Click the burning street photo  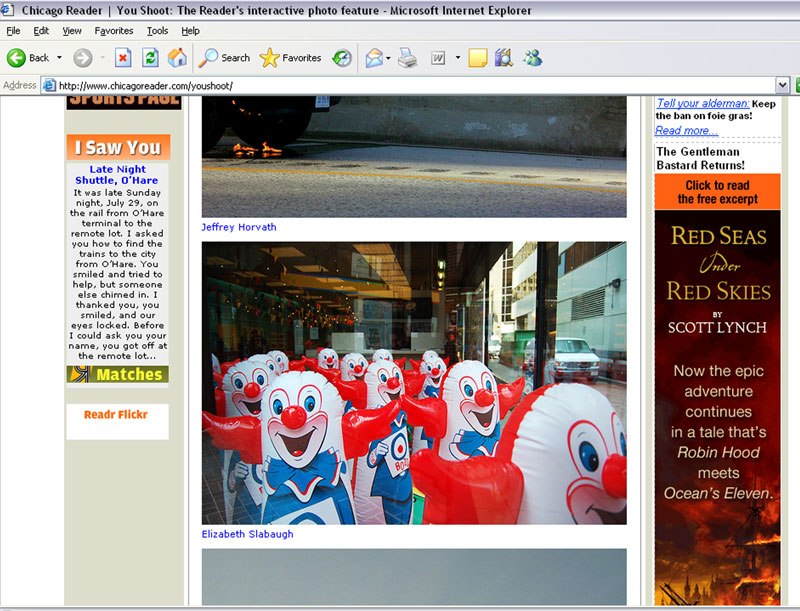point(414,157)
